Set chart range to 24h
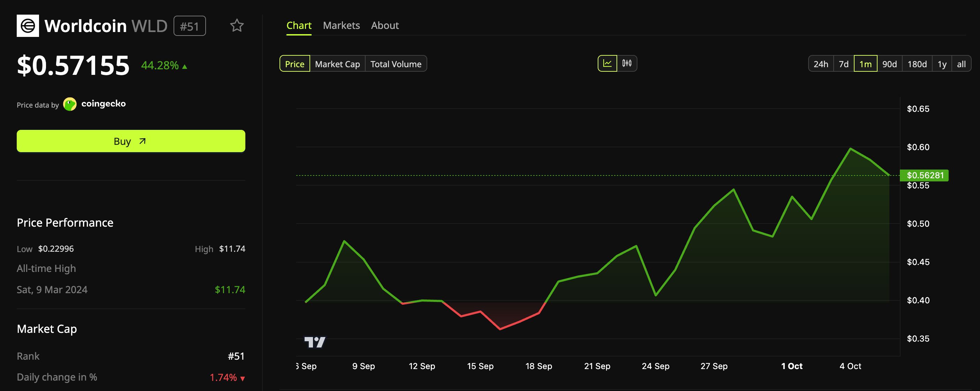980x391 pixels. pos(821,64)
